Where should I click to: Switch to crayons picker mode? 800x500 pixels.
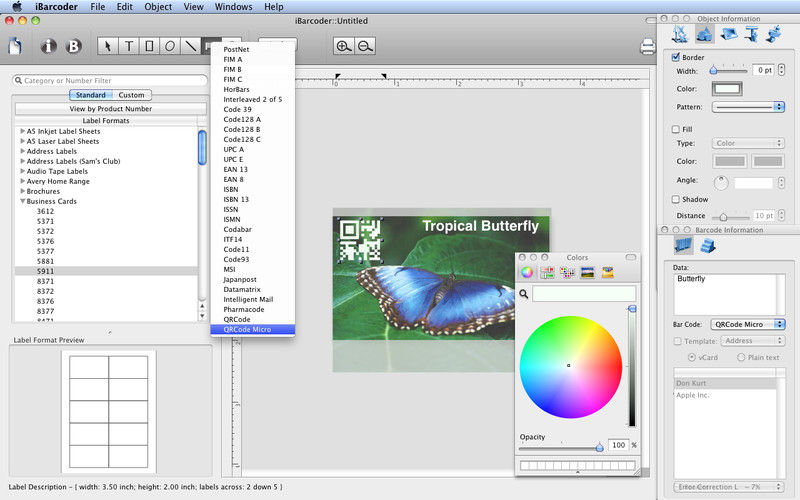tap(608, 272)
